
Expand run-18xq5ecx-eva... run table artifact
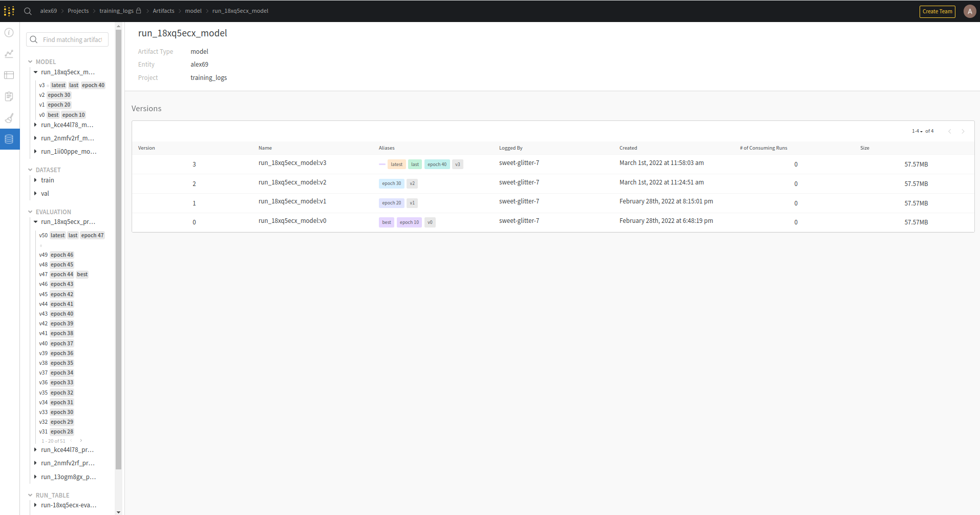(35, 505)
